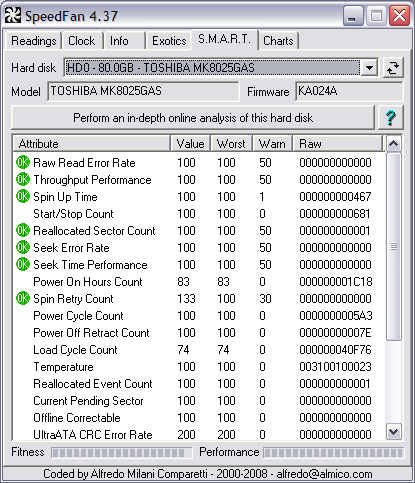The image size is (415, 483).
Task: Click the Coded by Alfredo Milani Comparetti status text
Action: [x=208, y=474]
